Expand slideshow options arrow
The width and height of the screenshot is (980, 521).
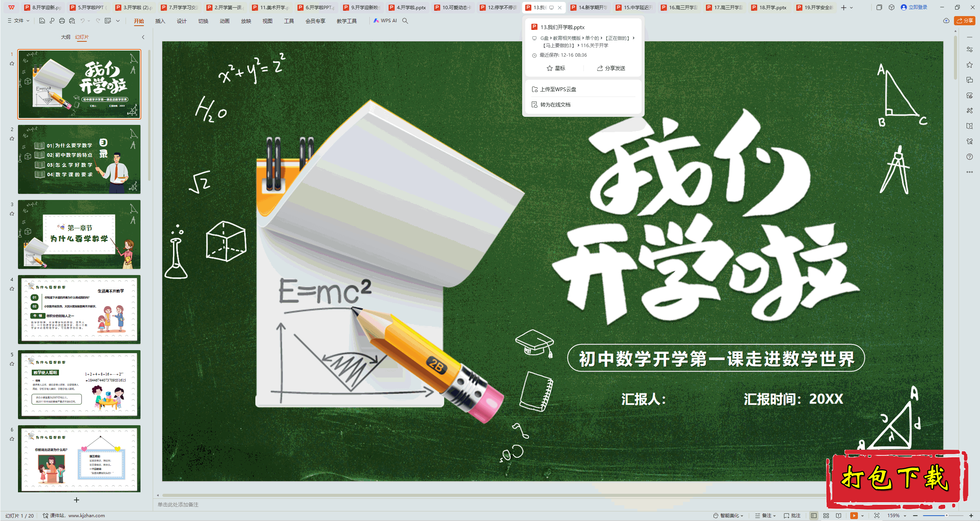(862, 516)
